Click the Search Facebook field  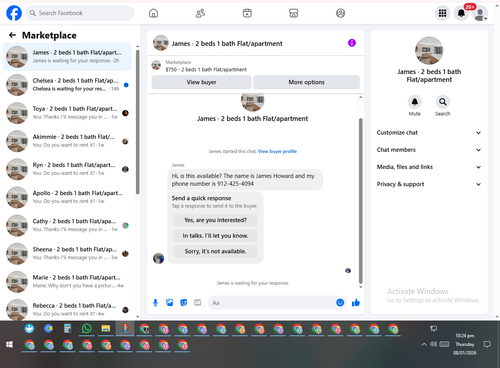[x=80, y=13]
